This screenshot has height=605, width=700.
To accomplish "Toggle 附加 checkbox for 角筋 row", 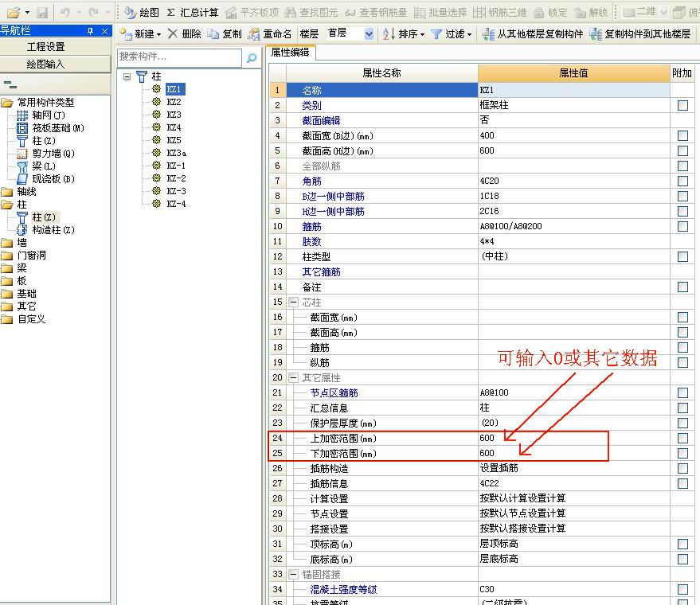I will (x=682, y=181).
